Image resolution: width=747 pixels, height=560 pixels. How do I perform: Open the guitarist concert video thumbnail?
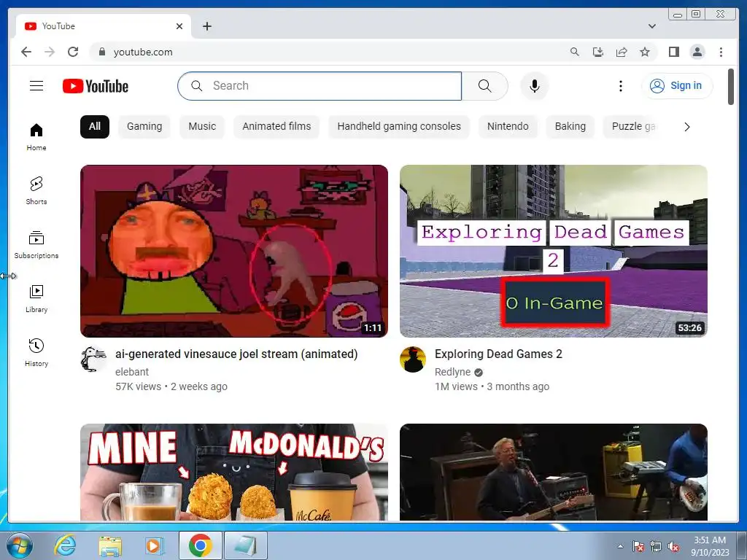coord(554,472)
